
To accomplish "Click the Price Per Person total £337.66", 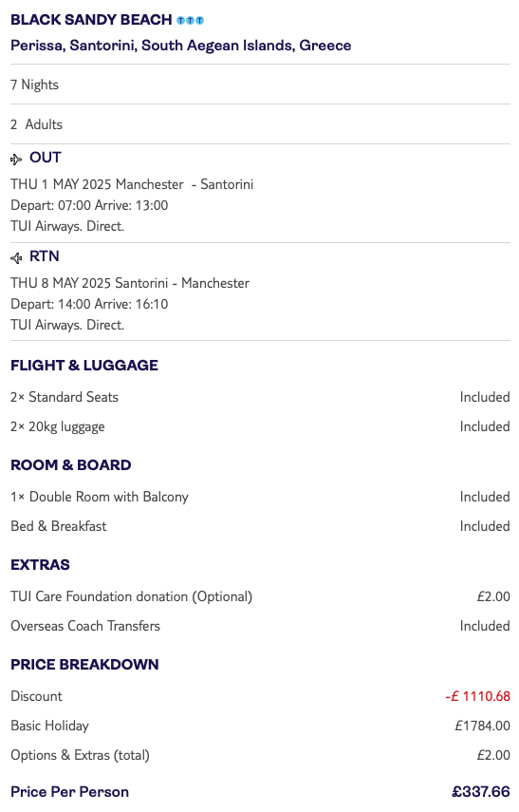I will [x=481, y=792].
